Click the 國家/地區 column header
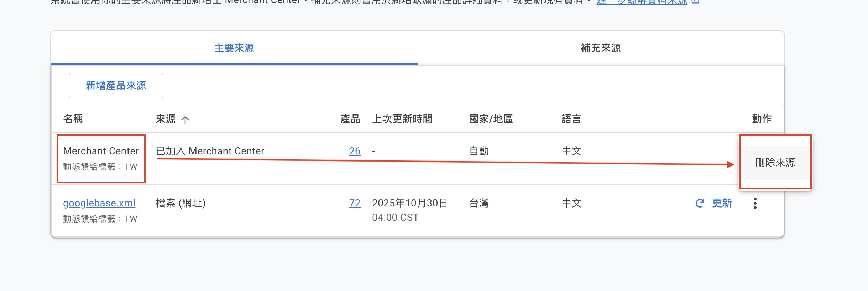The width and height of the screenshot is (868, 291). point(491,119)
